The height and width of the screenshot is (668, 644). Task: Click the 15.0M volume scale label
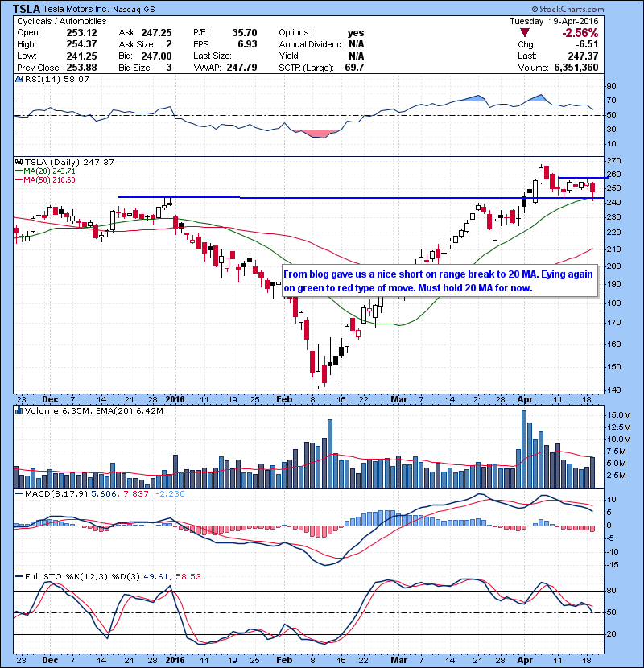pos(619,415)
